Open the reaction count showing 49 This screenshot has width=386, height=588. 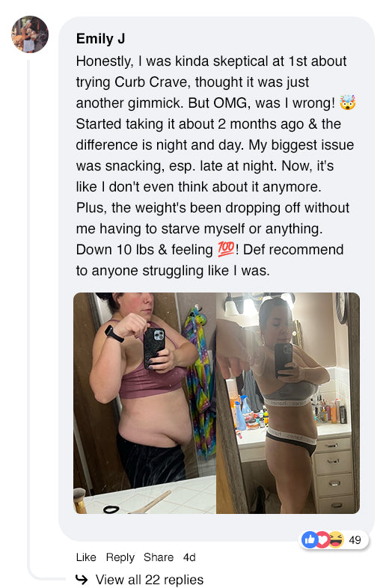(x=355, y=540)
